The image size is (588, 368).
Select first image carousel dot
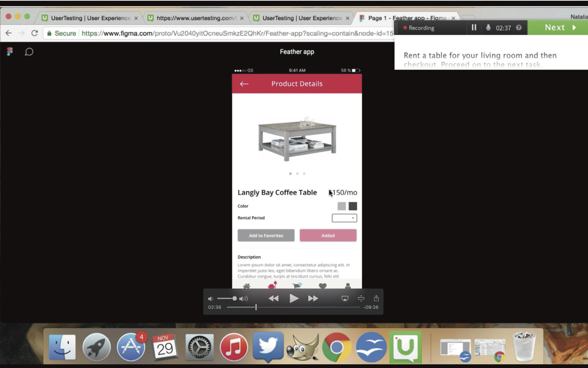click(x=290, y=174)
